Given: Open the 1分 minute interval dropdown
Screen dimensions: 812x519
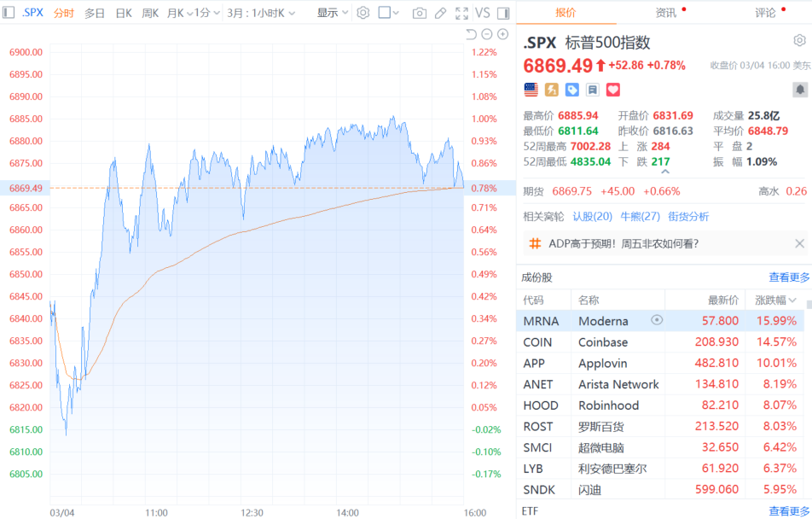Looking at the screenshot, I should 206,13.
